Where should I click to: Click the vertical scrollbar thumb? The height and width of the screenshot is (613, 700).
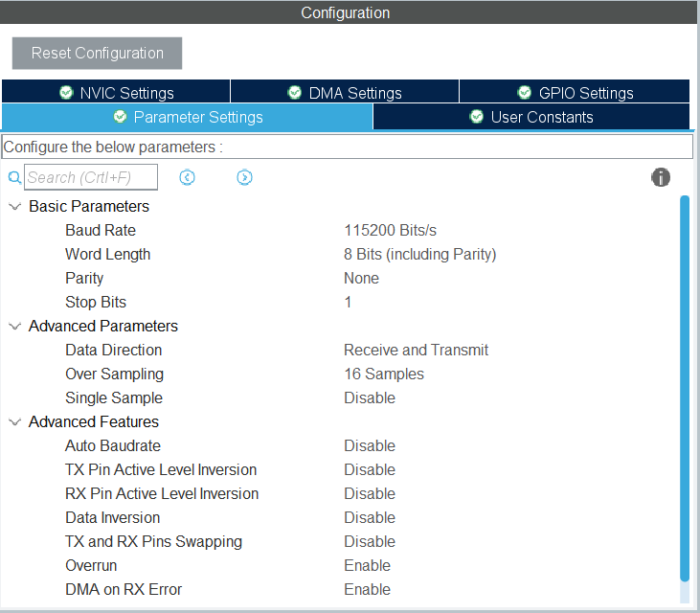tap(685, 389)
